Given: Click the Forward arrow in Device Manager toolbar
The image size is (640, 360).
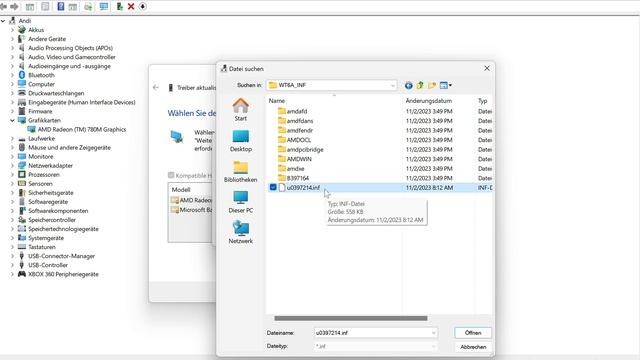Looking at the screenshot, I should coord(14,7).
